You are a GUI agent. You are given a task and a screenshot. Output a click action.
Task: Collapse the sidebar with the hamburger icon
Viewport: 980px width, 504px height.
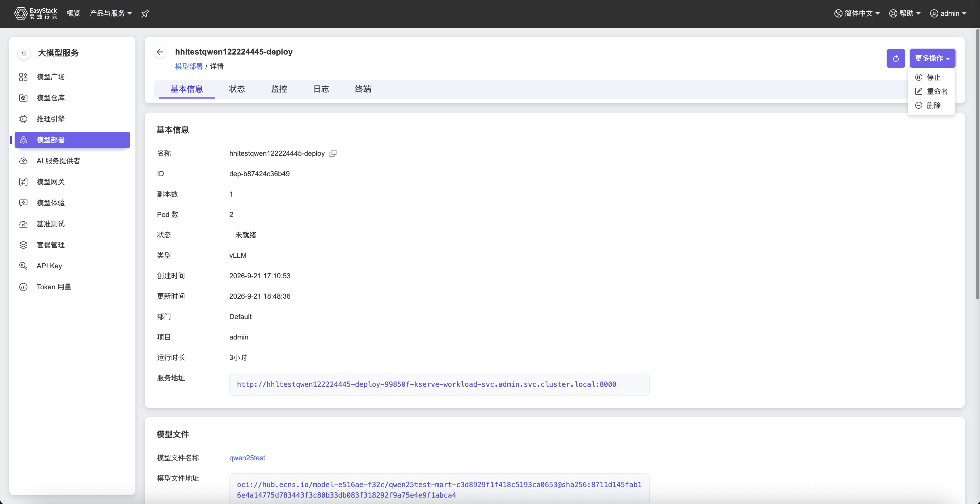(24, 53)
